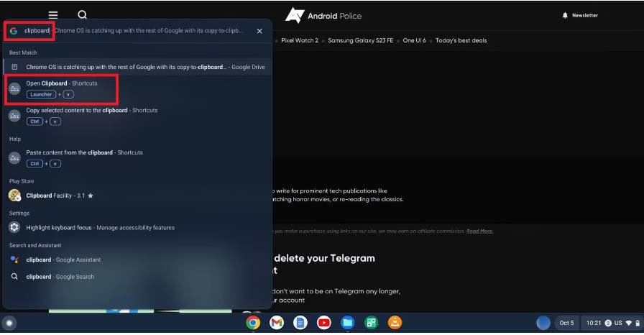Open the Files app on shelf
The image size is (644, 335).
(x=347, y=323)
